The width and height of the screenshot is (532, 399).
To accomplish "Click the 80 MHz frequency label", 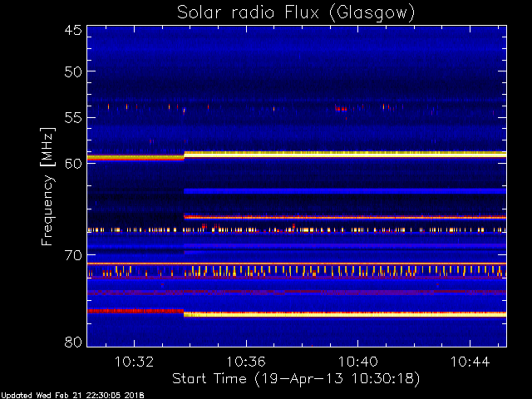I will 73,342.
